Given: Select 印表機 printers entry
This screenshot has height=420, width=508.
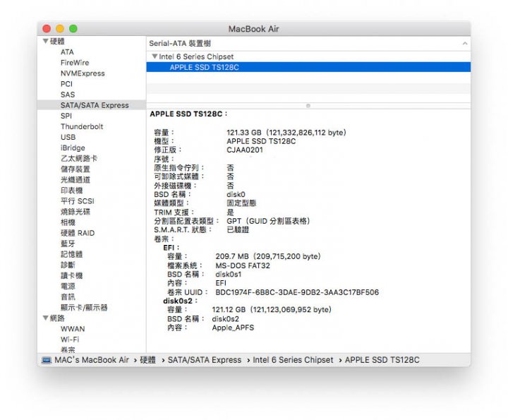Looking at the screenshot, I should click(71, 190).
